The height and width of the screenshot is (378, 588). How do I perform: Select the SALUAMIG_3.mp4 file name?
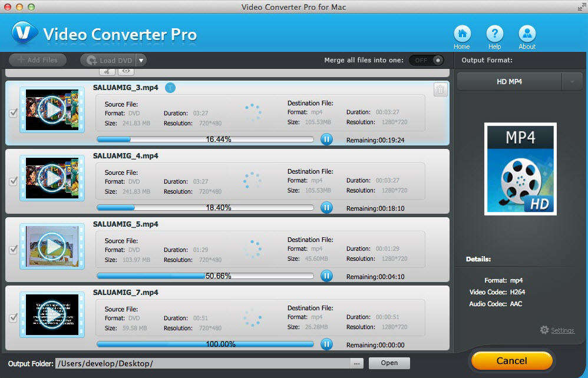click(x=125, y=88)
